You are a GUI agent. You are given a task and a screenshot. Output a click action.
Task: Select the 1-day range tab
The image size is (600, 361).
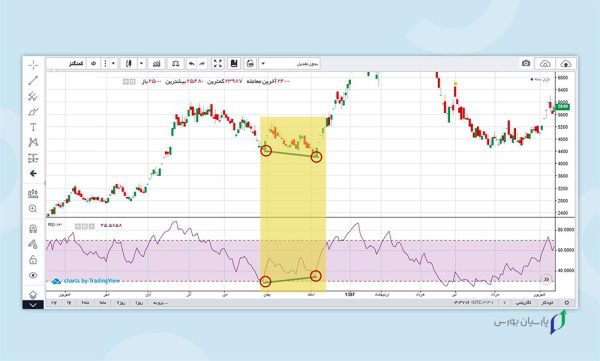coord(139,302)
